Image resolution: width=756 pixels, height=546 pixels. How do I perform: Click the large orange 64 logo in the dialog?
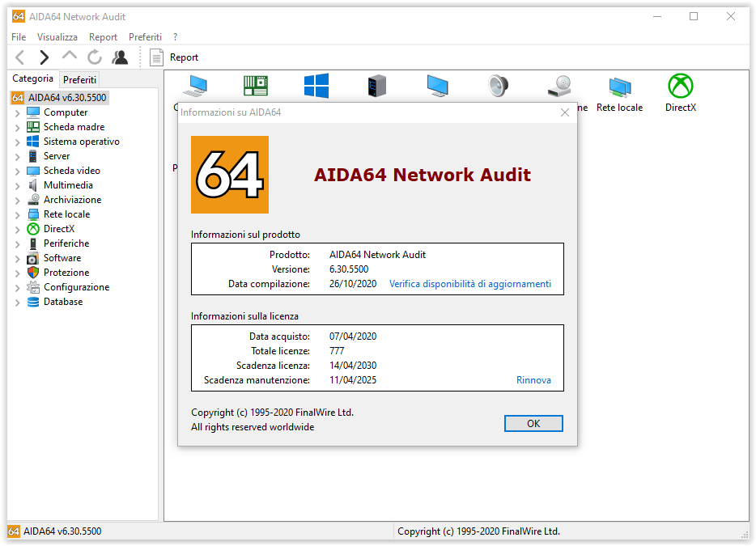click(x=230, y=175)
